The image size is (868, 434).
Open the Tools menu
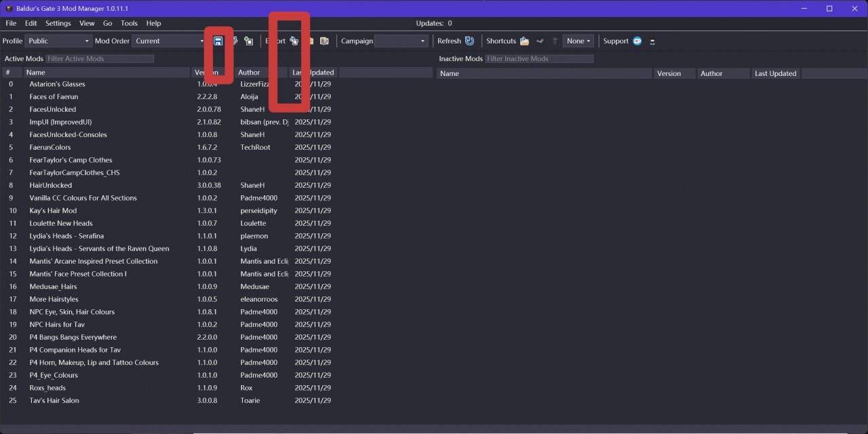coord(129,23)
